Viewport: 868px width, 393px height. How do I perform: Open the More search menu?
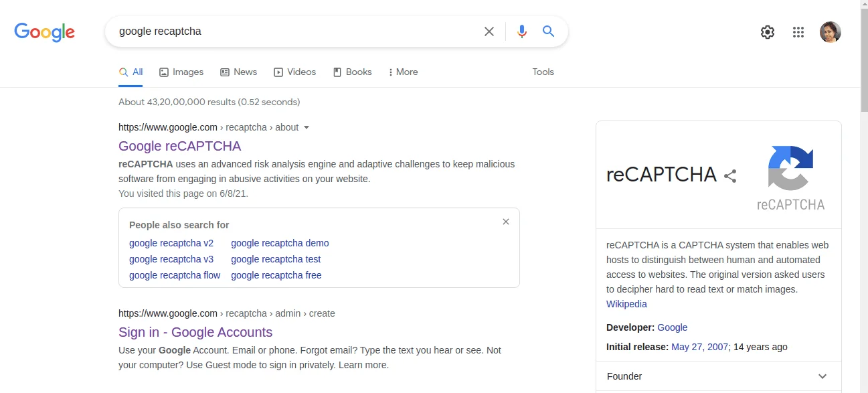tap(403, 72)
